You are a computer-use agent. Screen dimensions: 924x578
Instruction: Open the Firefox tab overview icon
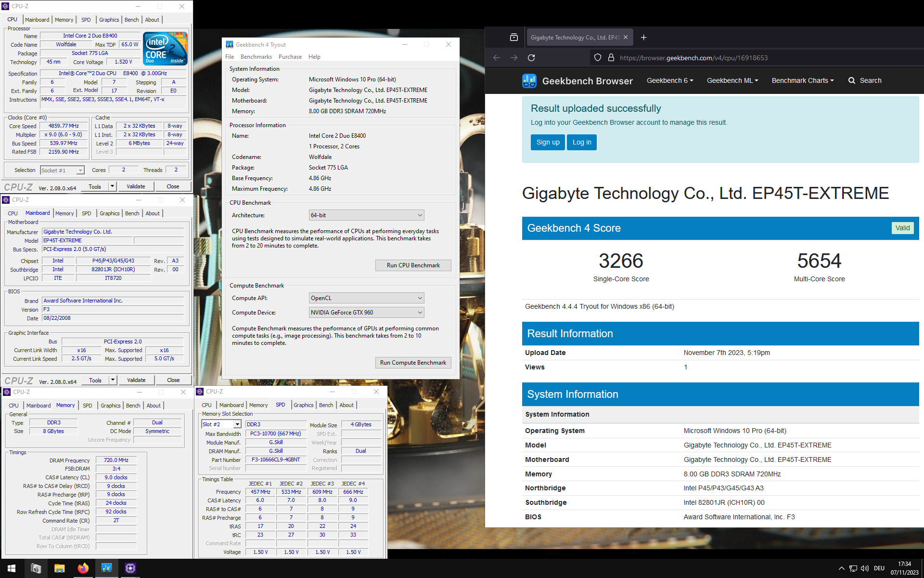click(513, 38)
